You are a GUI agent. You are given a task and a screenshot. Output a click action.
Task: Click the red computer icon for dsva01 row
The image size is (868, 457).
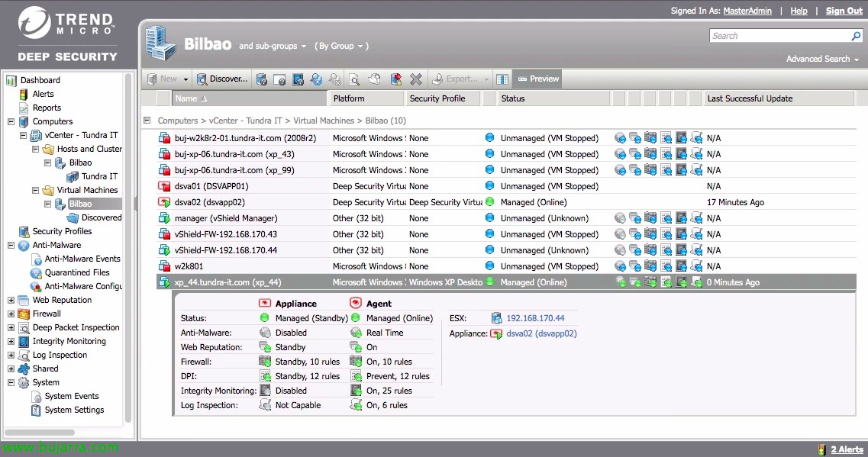164,186
